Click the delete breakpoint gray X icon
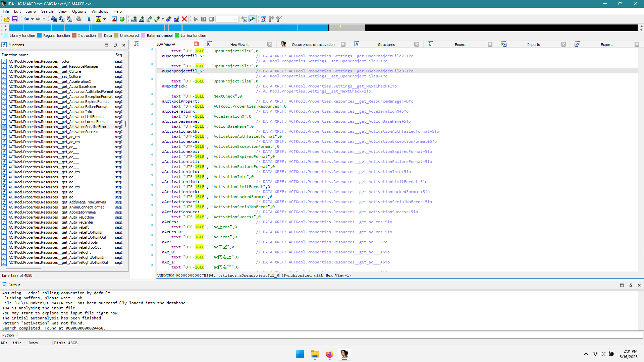644x362 pixels. [x=279, y=19]
